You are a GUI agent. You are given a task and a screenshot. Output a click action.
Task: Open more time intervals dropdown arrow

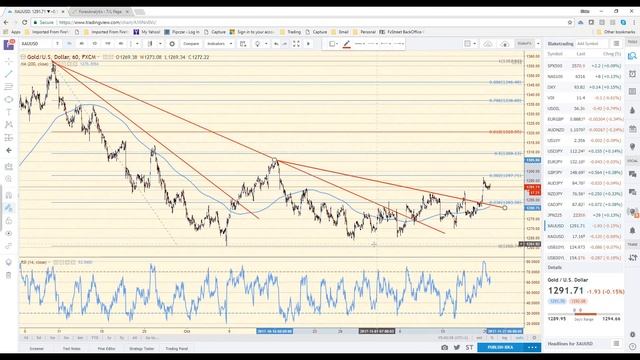pos(137,44)
